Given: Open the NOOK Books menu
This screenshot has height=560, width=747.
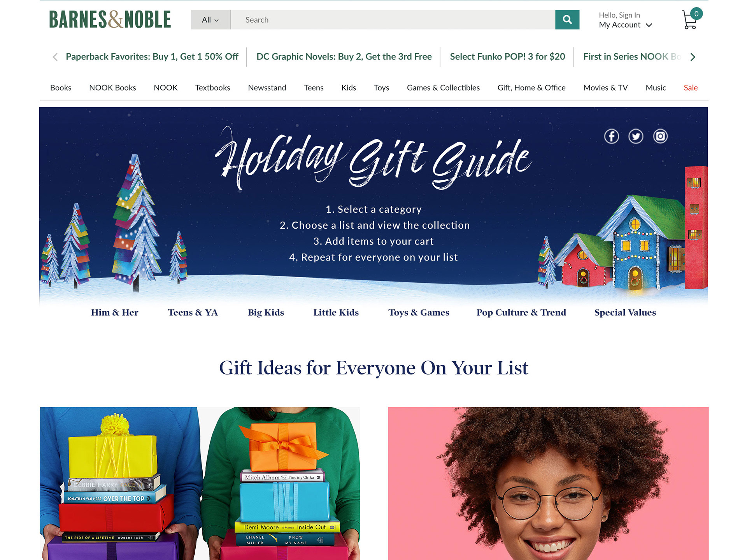Looking at the screenshot, I should [x=112, y=87].
